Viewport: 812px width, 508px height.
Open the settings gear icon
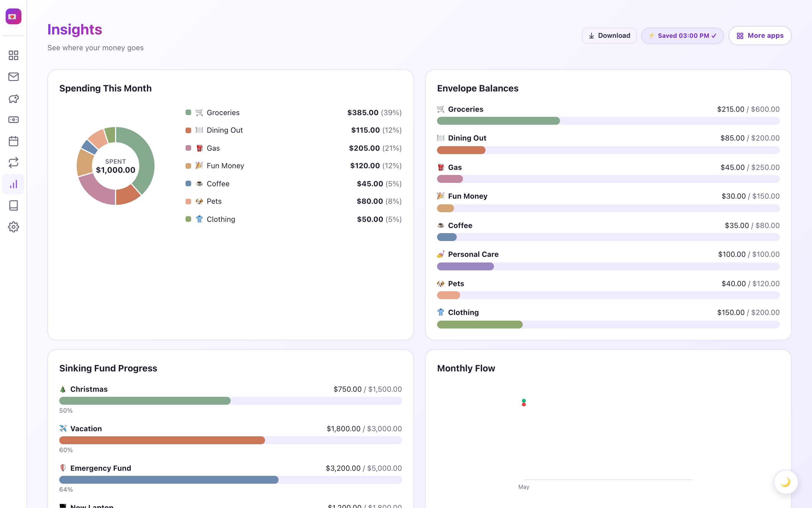pyautogui.click(x=14, y=227)
